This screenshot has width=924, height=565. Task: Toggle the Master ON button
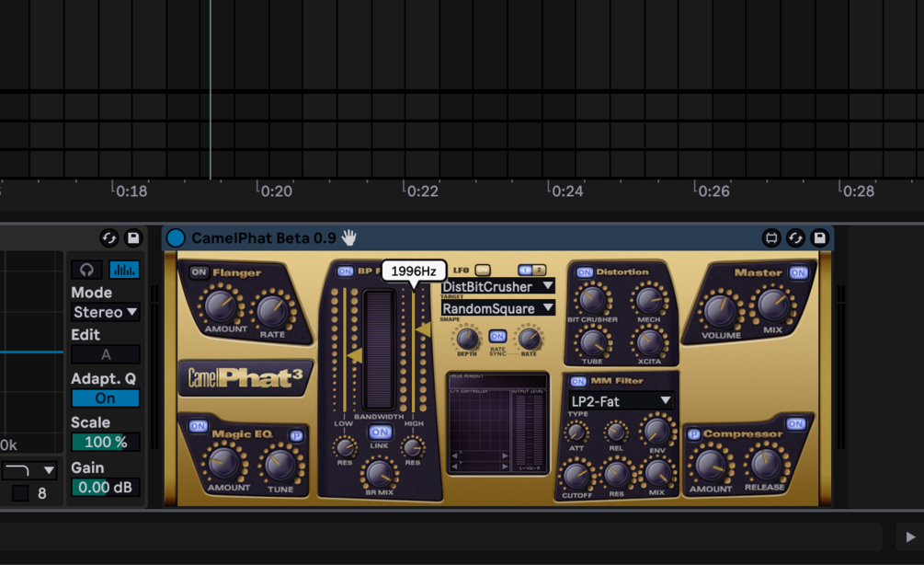pos(798,272)
